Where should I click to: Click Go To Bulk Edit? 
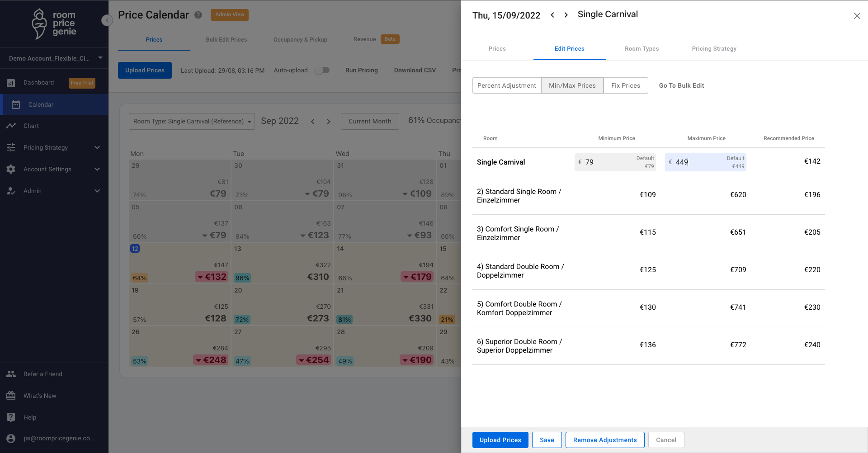pyautogui.click(x=681, y=85)
